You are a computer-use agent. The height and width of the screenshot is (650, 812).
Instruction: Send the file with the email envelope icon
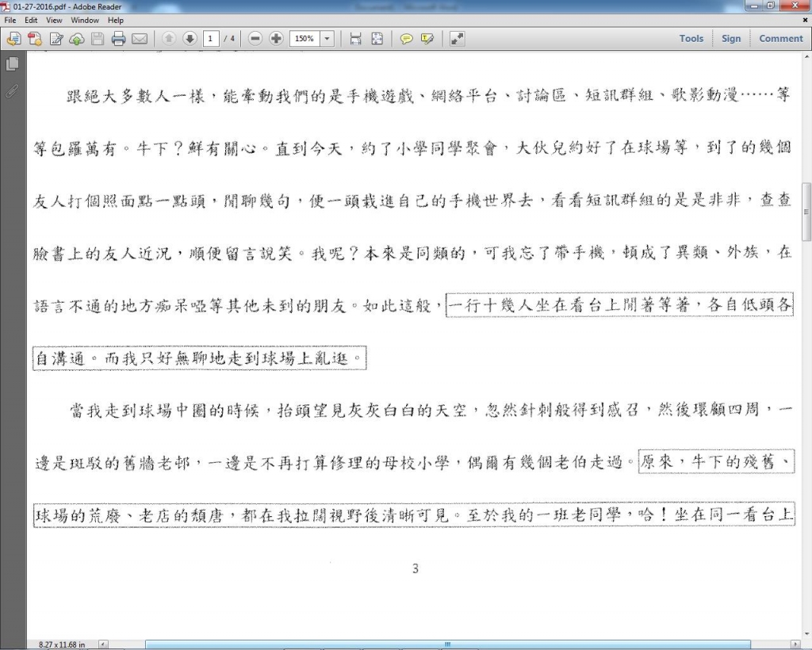click(x=140, y=39)
